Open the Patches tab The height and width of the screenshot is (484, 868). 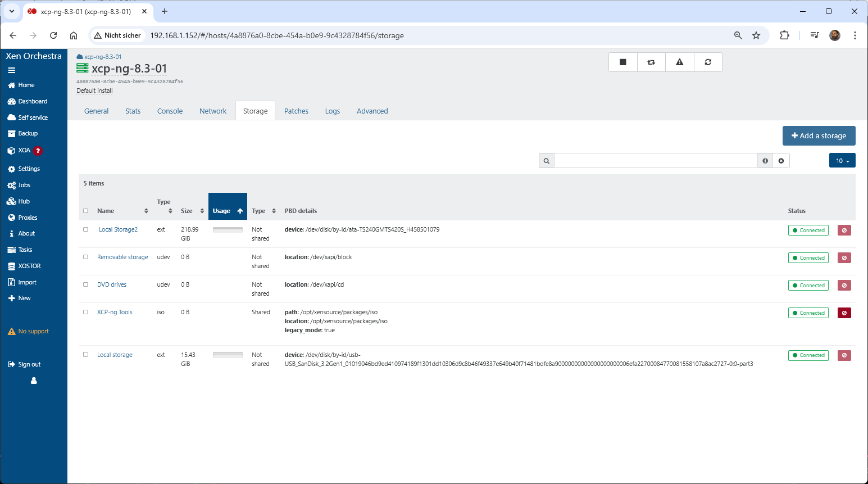[x=296, y=111]
